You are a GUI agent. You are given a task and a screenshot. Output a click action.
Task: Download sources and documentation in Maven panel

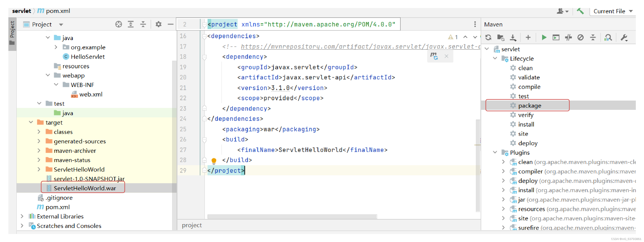click(x=513, y=37)
